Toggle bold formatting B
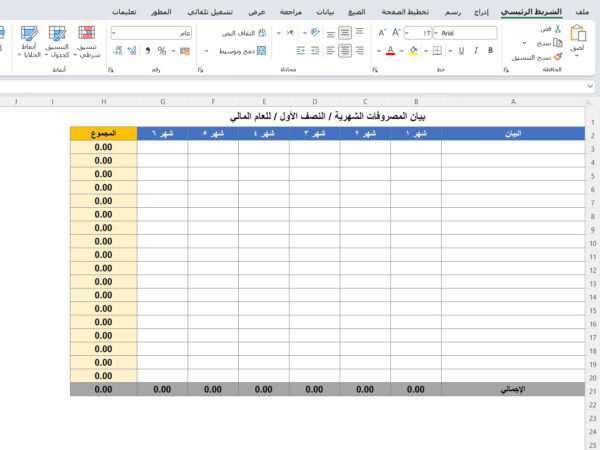 490,51
